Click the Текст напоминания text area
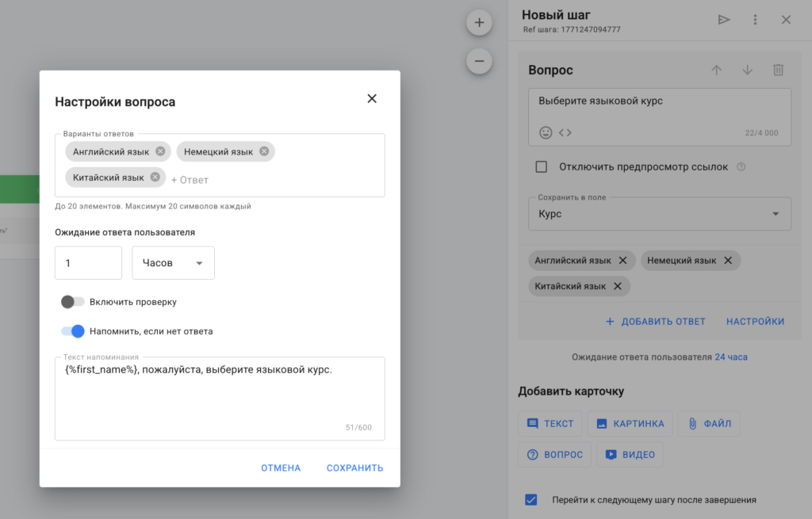 tap(219, 400)
